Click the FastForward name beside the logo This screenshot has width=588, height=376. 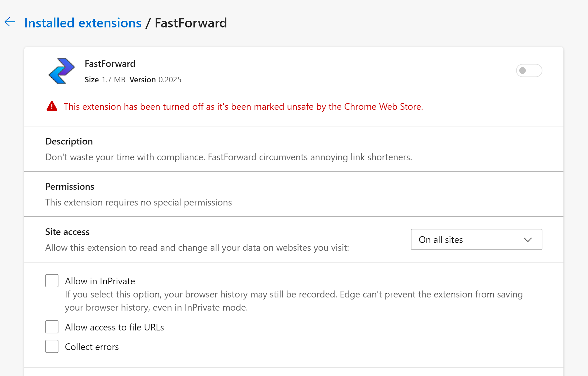[110, 64]
